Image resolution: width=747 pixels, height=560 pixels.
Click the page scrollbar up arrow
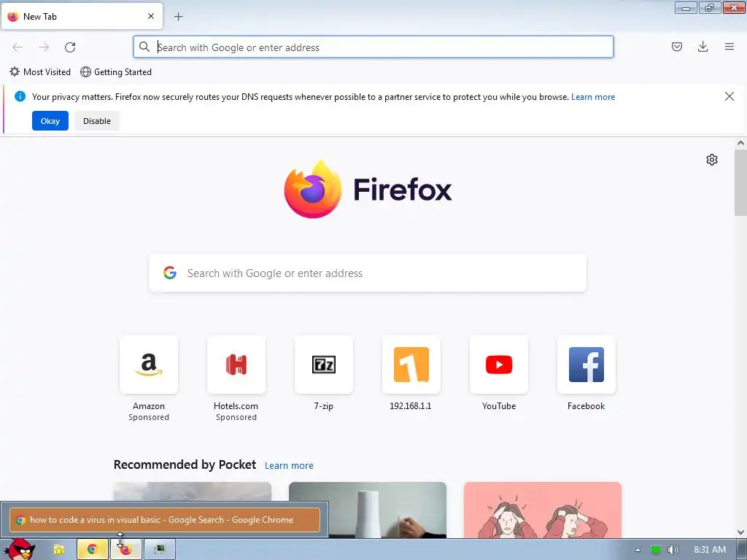740,143
